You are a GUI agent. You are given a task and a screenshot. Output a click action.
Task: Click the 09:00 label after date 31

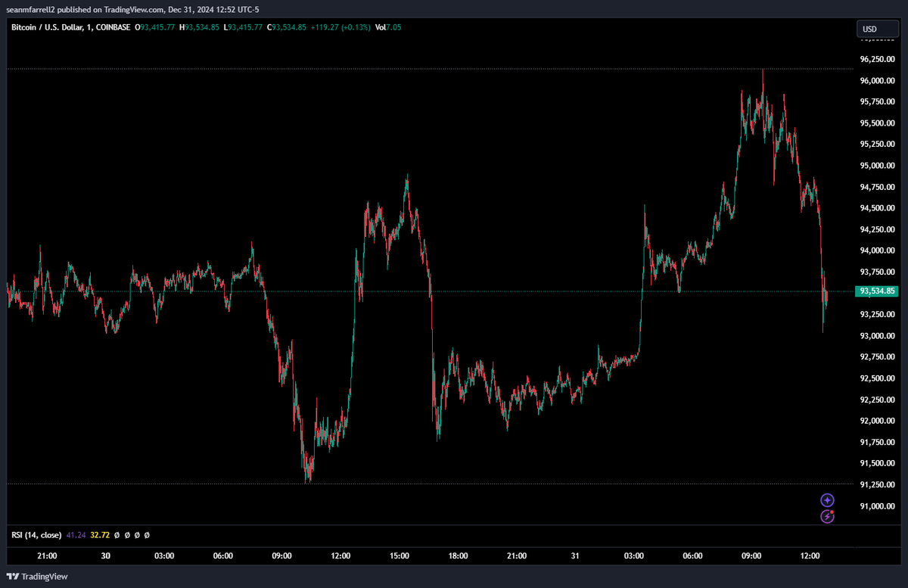[x=751, y=556]
